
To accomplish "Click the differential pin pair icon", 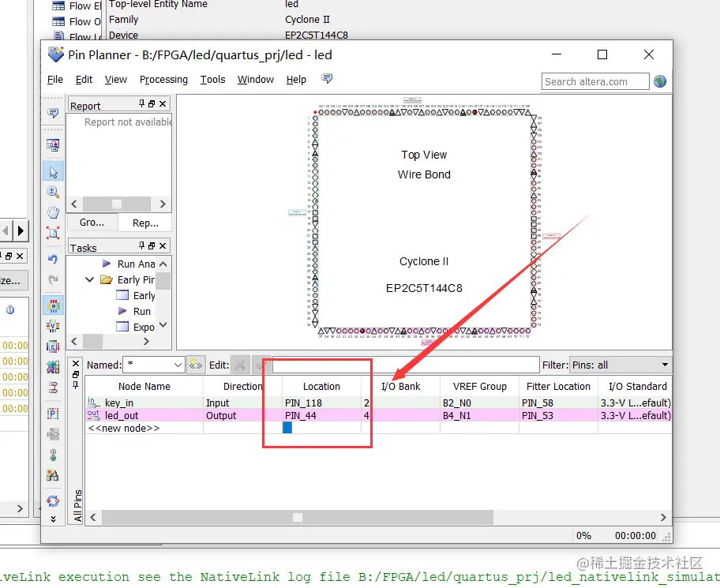I will point(53,388).
